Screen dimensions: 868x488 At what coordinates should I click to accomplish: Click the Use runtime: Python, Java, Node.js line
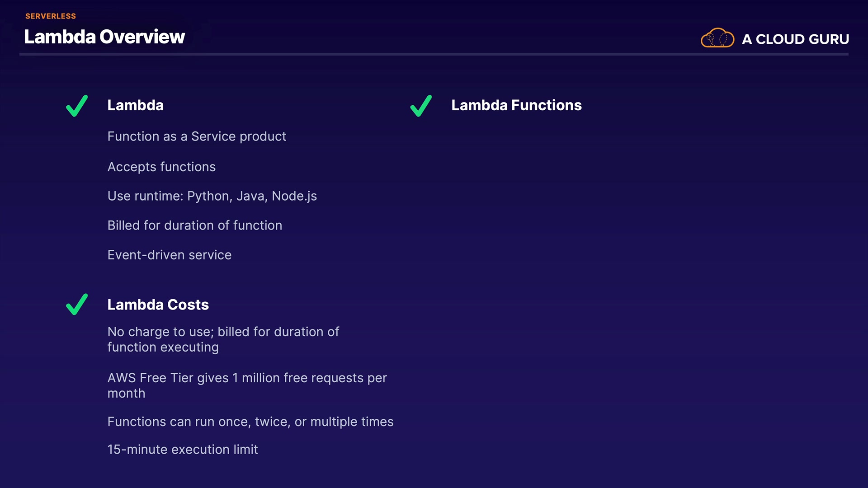pyautogui.click(x=212, y=196)
